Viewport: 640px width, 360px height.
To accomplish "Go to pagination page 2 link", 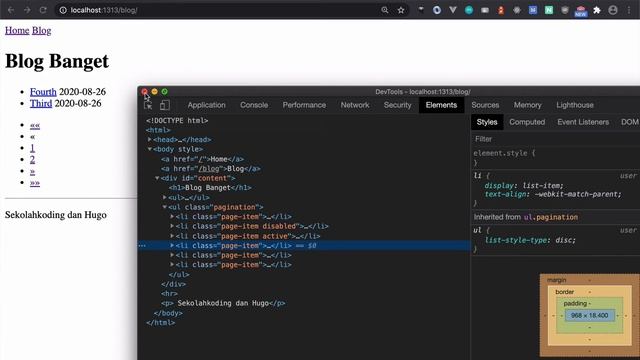I will [32, 160].
